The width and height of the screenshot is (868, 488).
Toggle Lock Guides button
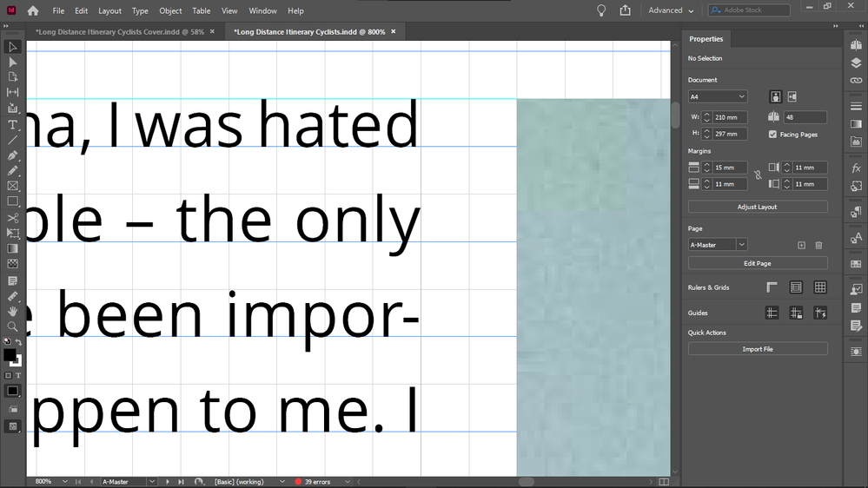pos(796,313)
